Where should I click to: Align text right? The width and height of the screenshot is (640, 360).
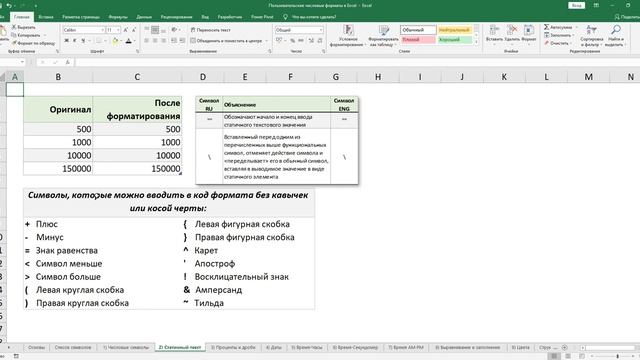point(164,40)
